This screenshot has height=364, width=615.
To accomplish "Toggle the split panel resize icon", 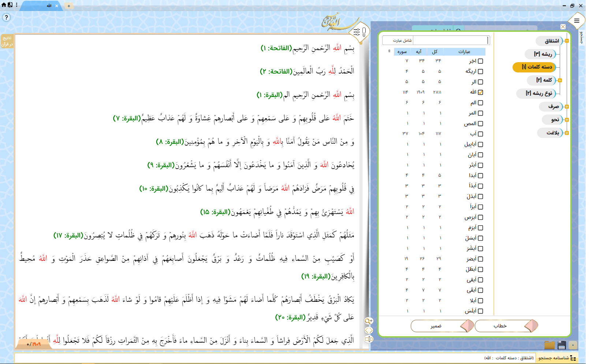I will (369, 339).
